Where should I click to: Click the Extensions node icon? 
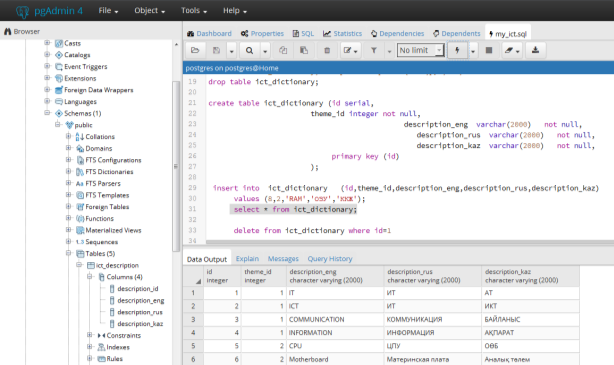coord(59,78)
